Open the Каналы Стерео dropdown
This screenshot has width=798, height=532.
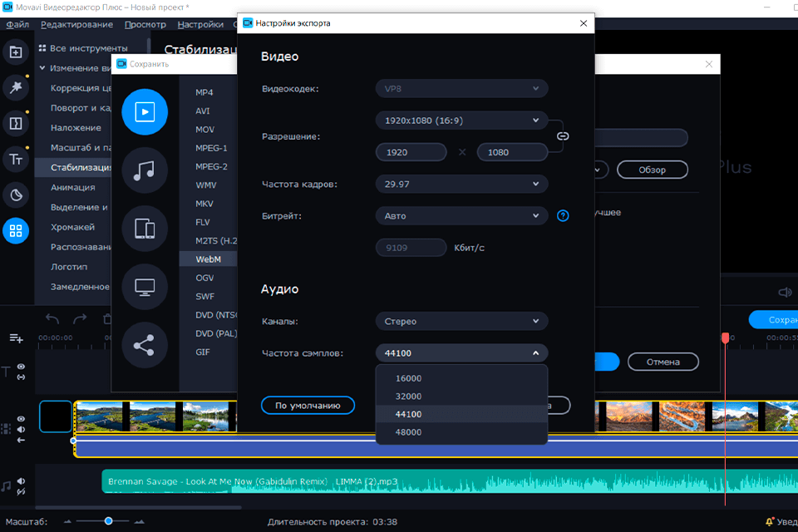(461, 321)
